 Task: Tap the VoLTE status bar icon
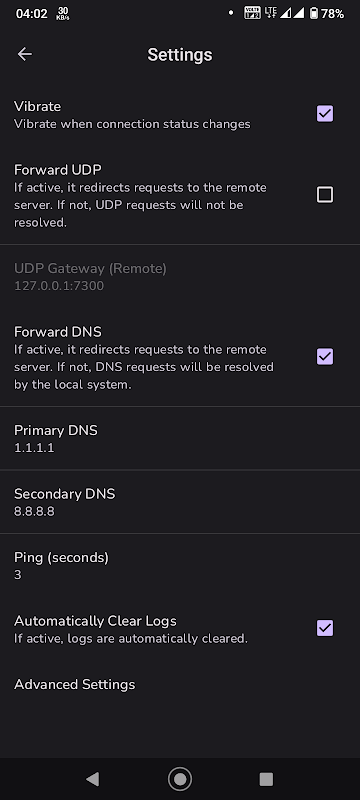252,13
